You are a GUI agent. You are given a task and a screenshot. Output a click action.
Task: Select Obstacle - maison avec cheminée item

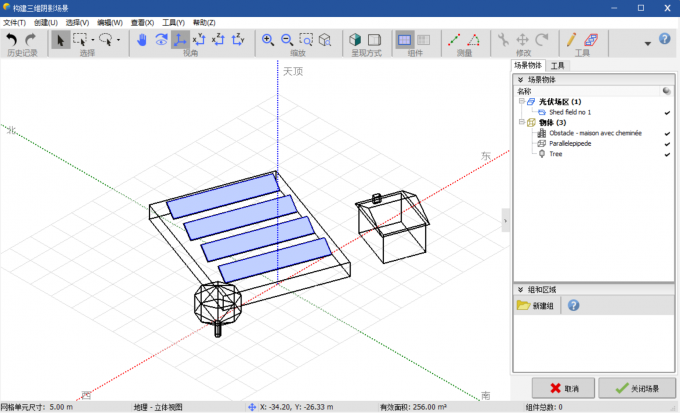595,133
